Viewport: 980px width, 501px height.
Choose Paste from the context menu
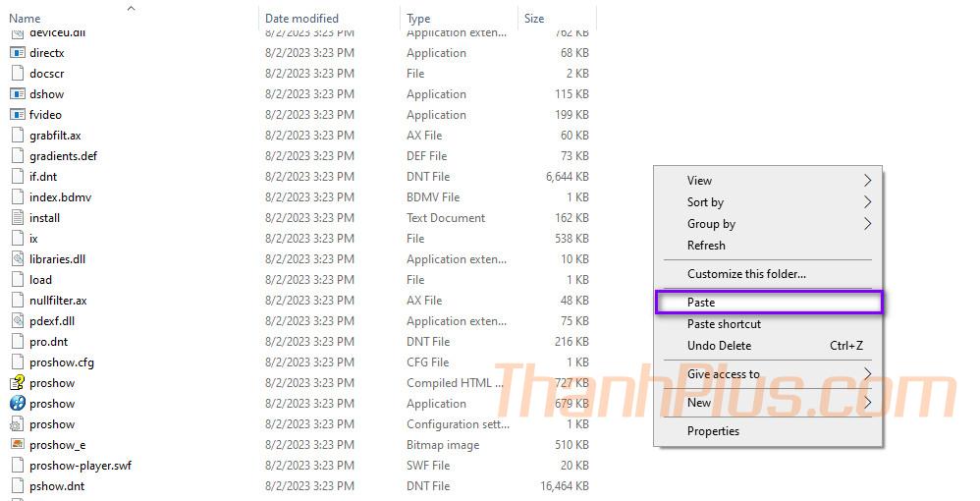(x=701, y=303)
